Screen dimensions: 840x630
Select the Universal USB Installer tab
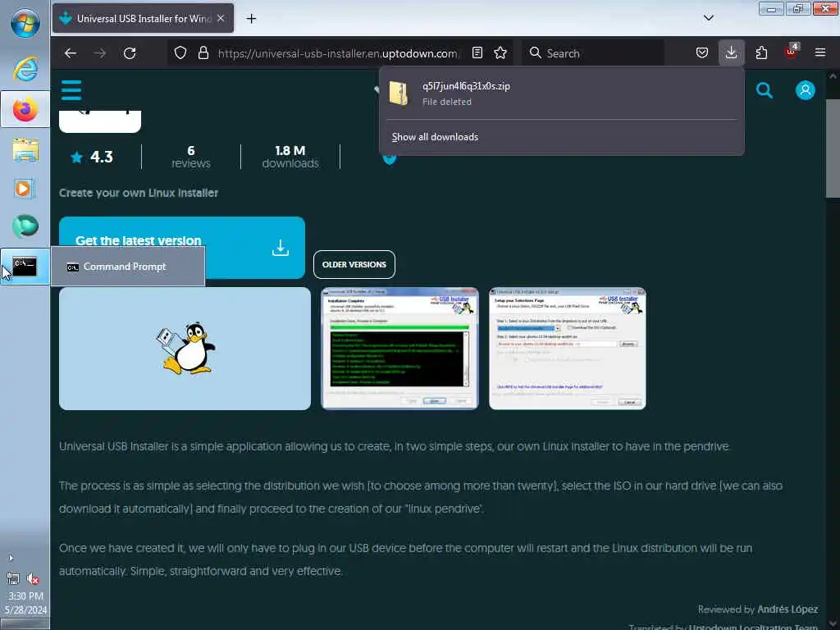coord(143,18)
